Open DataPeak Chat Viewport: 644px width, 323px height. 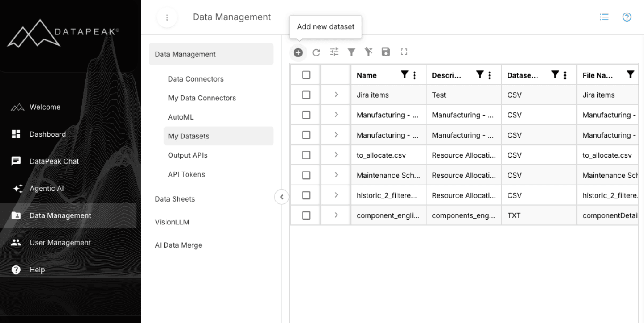[68, 161]
